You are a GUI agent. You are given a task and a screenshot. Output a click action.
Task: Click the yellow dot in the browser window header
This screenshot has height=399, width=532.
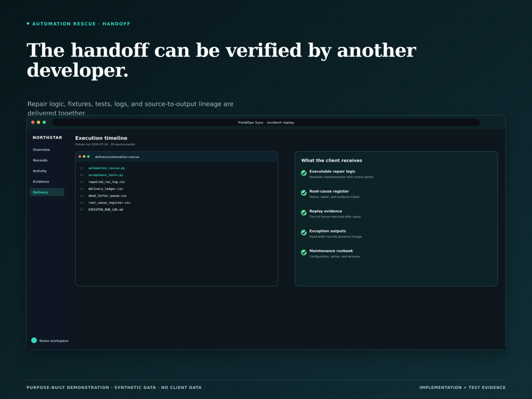38,122
